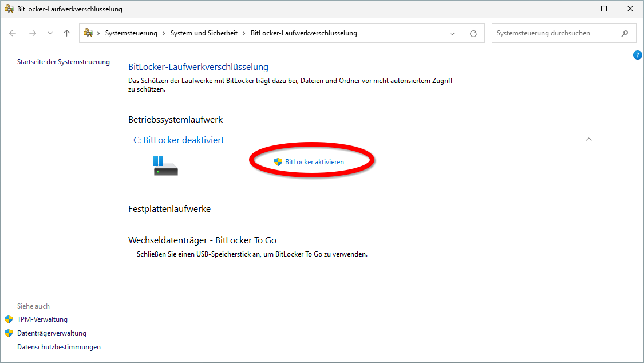Click the shield icon beside TPM-Verwaltung

point(7,319)
